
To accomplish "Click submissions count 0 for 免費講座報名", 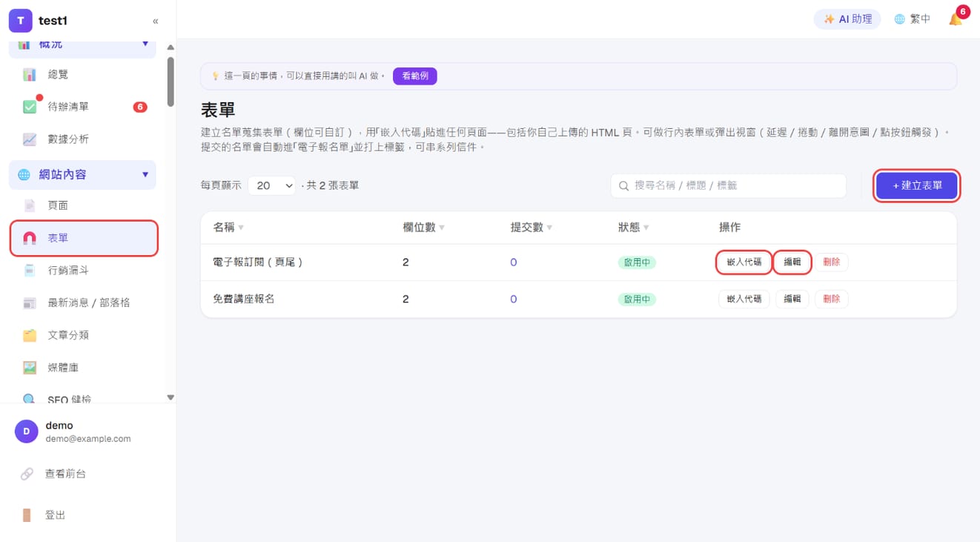I will [x=513, y=300].
